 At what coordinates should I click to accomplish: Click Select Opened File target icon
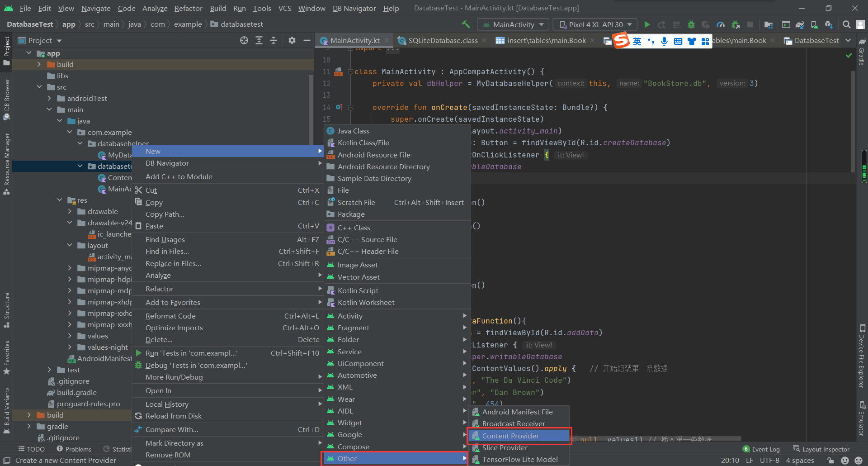(x=244, y=41)
